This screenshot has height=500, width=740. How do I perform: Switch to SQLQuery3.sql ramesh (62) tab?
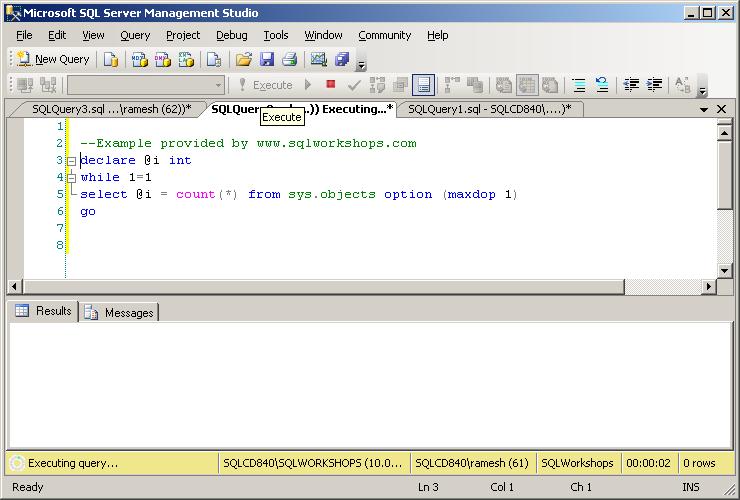[x=111, y=109]
